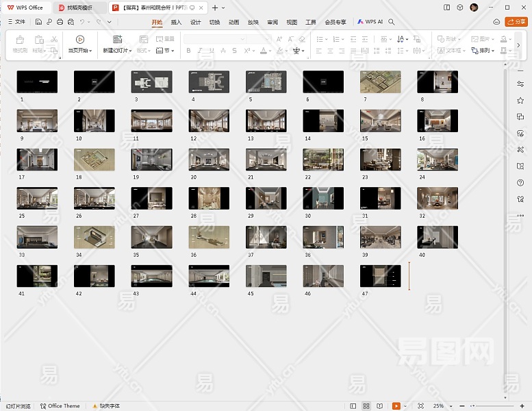Open the 设计 ribbon tab

195,22
